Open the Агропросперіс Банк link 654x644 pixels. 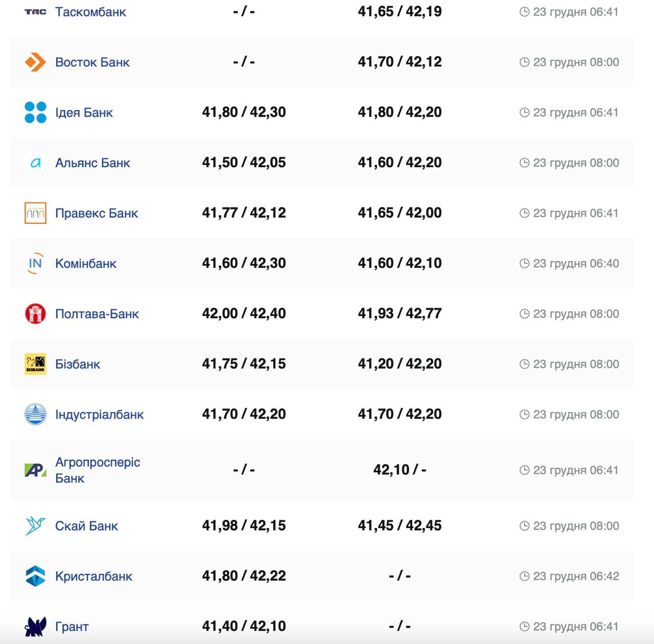[x=97, y=470]
